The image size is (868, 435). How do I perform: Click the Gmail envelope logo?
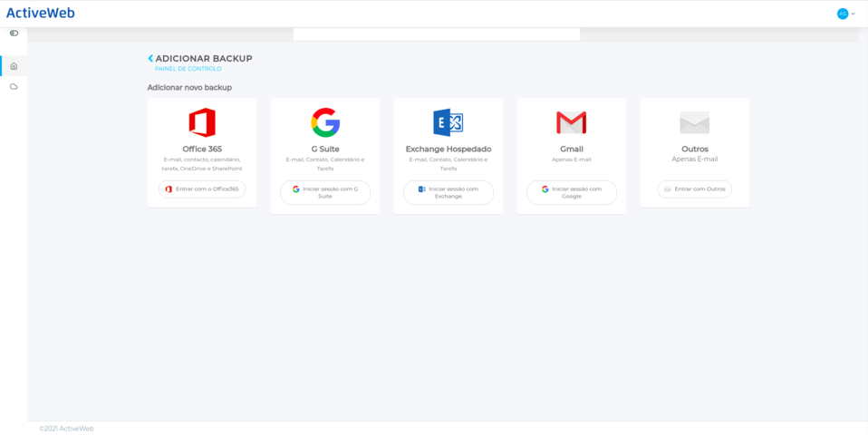click(572, 122)
